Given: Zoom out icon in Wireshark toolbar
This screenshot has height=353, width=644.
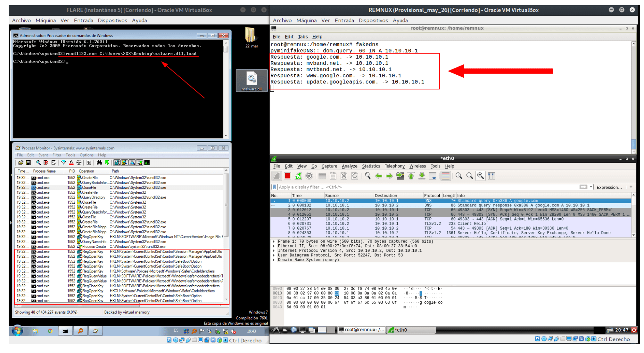Looking at the screenshot, I should point(470,176).
